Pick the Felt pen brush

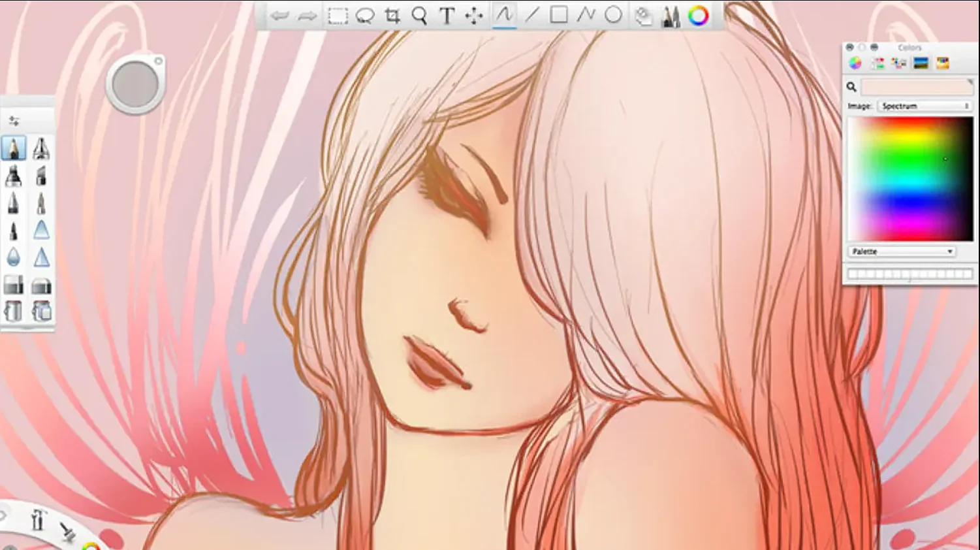click(41, 203)
